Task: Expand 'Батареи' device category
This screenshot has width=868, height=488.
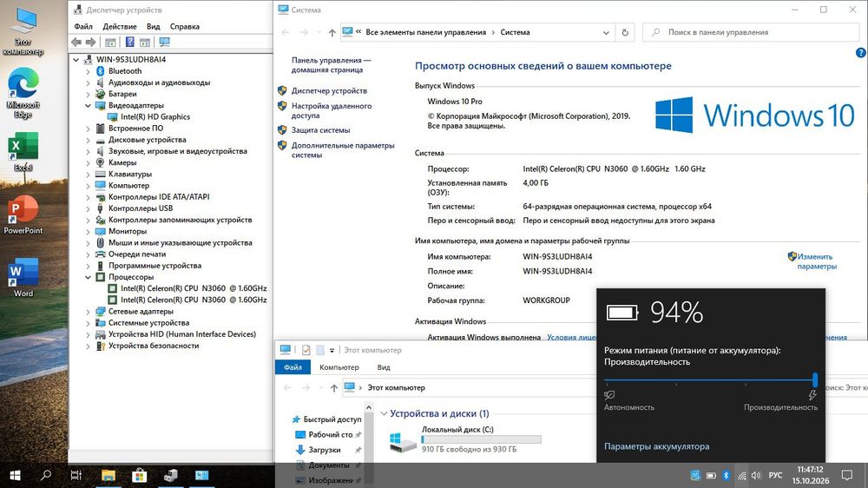Action: 88,94
